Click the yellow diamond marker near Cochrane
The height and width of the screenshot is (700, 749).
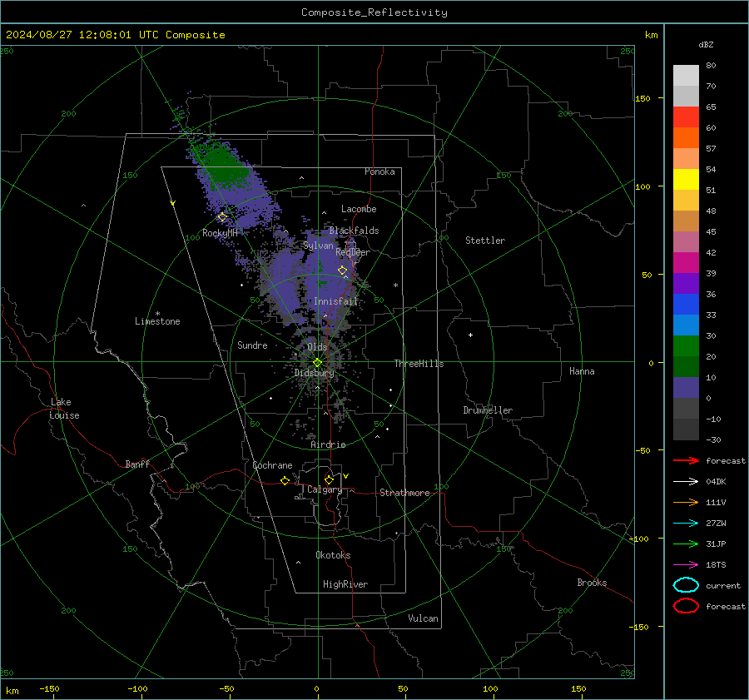pyautogui.click(x=285, y=480)
